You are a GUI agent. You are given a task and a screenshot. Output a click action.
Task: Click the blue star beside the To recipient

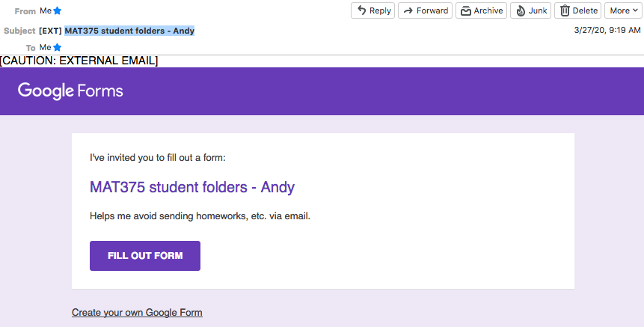[58, 48]
